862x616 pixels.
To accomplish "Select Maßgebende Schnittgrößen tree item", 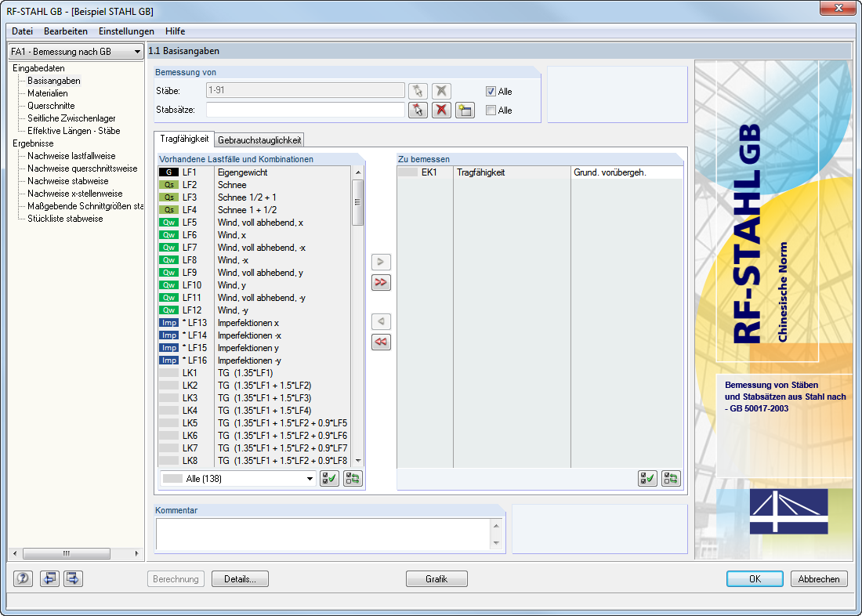I will tap(85, 206).
